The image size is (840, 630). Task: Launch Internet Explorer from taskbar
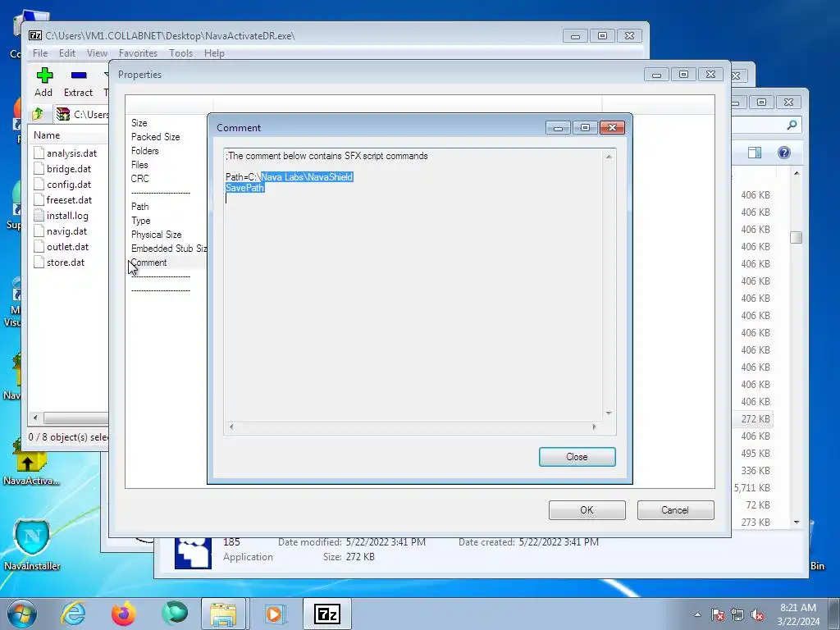[x=73, y=614]
